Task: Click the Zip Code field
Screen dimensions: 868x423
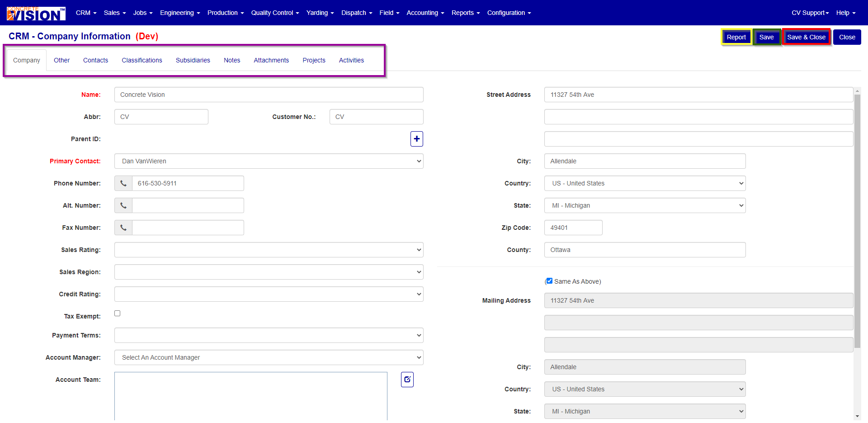Action: tap(573, 228)
